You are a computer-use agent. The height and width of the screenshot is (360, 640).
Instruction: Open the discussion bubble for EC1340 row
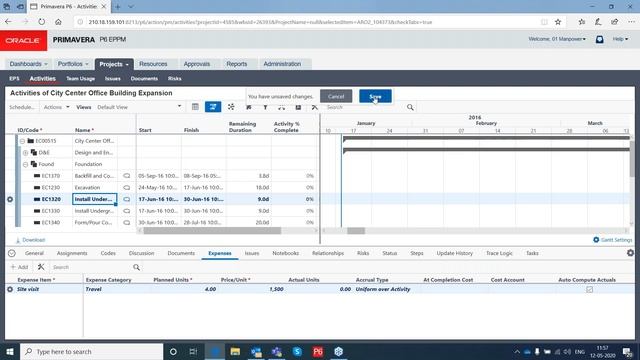127,223
